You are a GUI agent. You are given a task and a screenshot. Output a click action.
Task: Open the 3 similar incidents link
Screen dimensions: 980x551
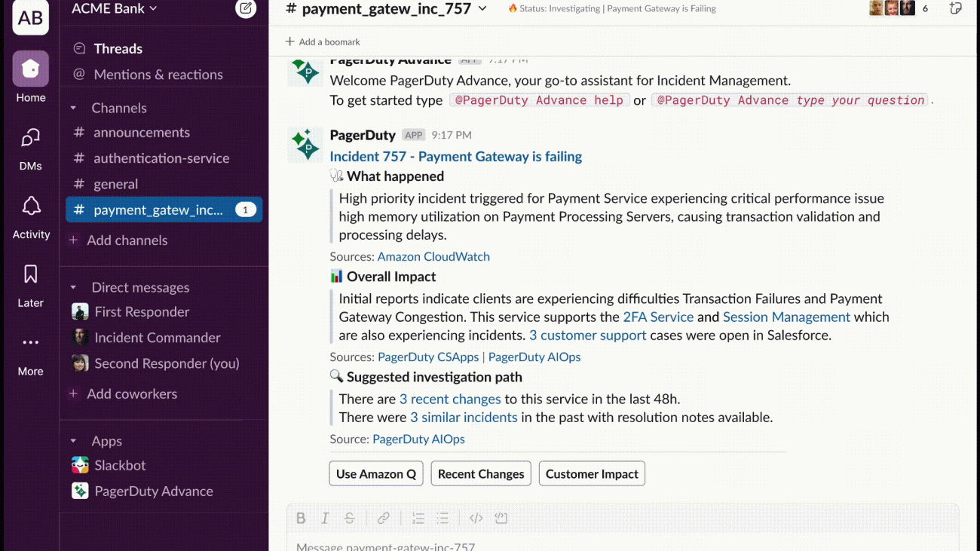(464, 417)
